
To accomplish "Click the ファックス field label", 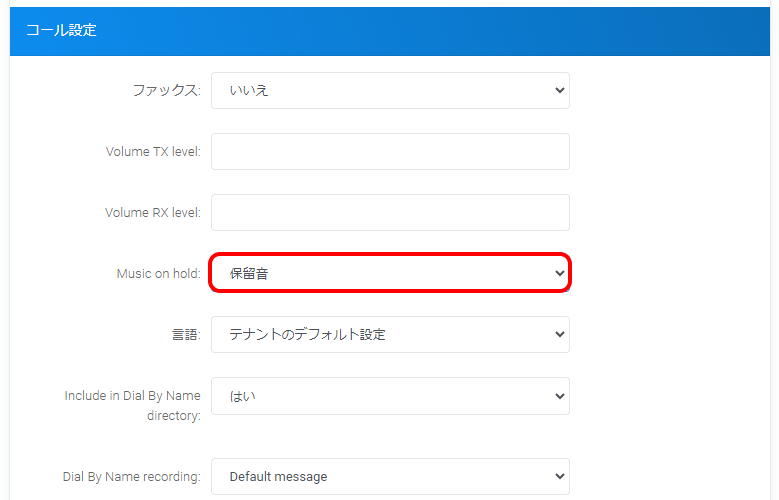I will coord(166,90).
